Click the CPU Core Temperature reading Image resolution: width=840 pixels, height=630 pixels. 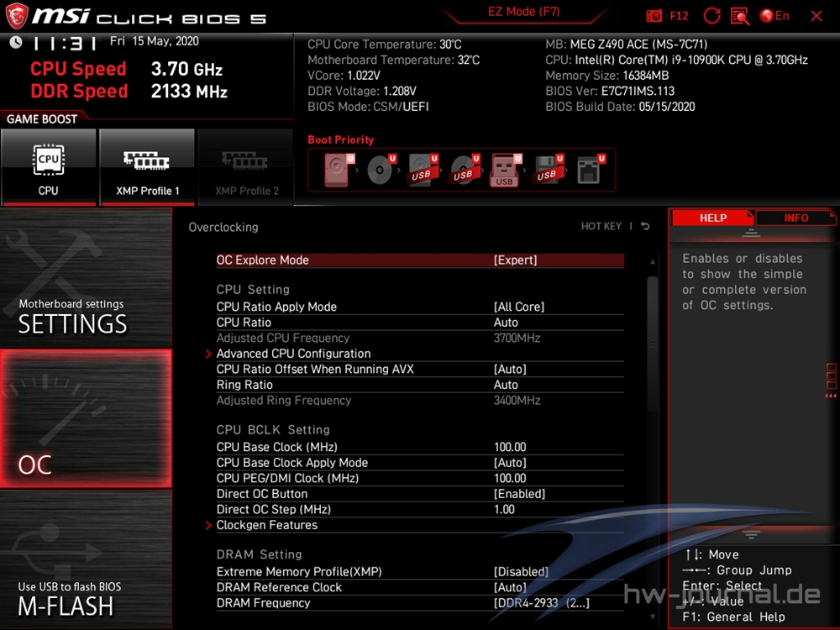pyautogui.click(x=384, y=45)
